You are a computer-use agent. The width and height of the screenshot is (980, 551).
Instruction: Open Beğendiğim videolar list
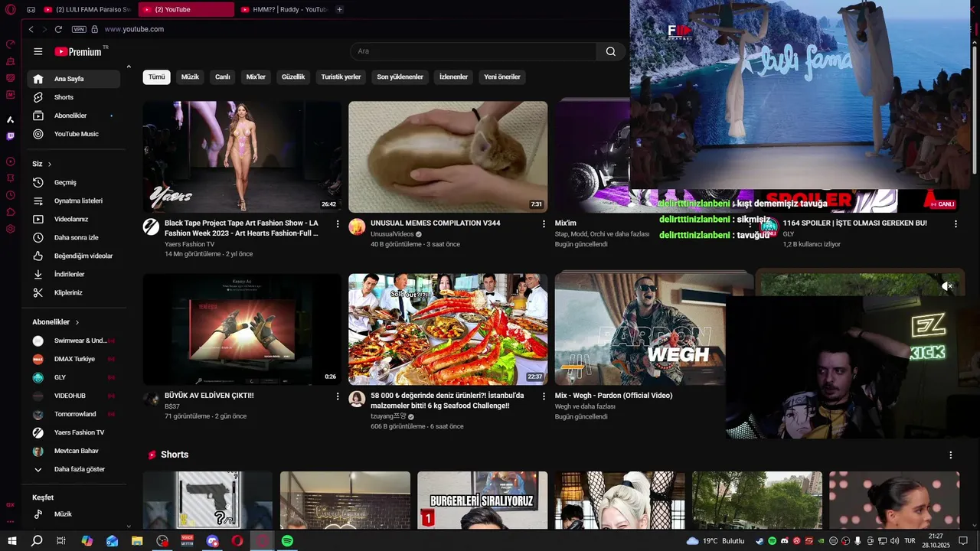pyautogui.click(x=73, y=256)
